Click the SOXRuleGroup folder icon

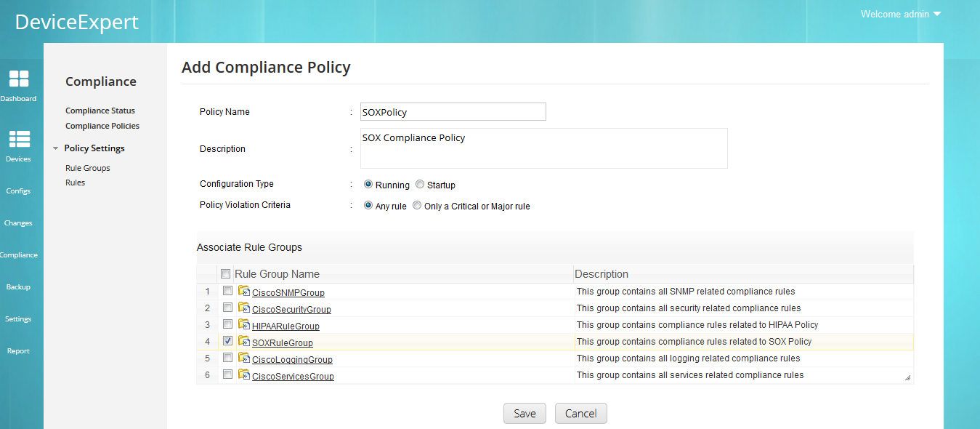pyautogui.click(x=244, y=342)
